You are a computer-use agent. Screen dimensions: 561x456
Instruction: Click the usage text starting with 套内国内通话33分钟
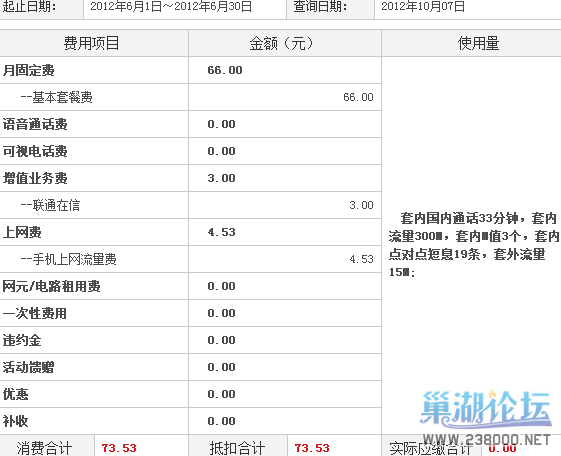pos(474,245)
